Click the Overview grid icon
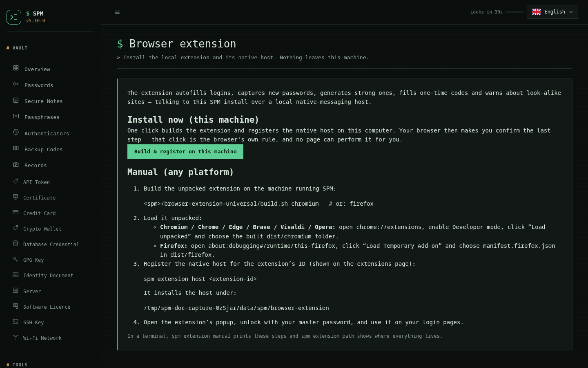The height and width of the screenshot is (368, 588). 16,68
